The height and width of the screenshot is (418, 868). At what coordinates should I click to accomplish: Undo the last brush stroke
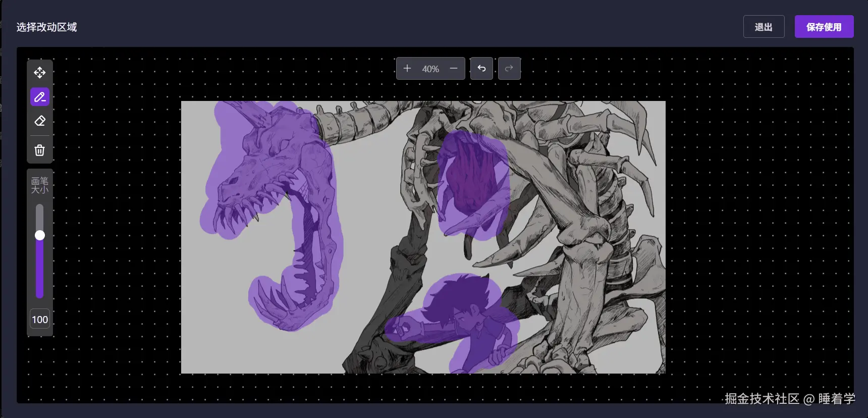tap(481, 68)
